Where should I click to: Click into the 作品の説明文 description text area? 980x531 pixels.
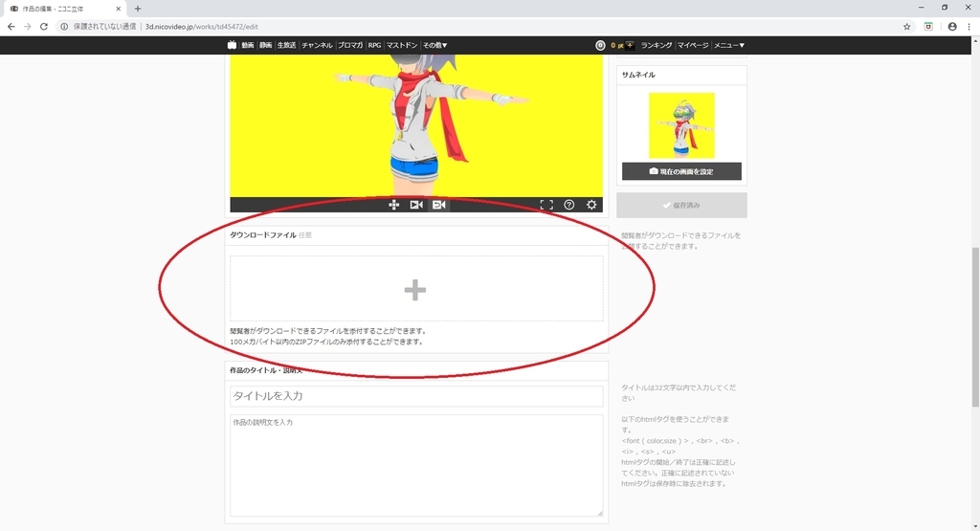pos(416,465)
